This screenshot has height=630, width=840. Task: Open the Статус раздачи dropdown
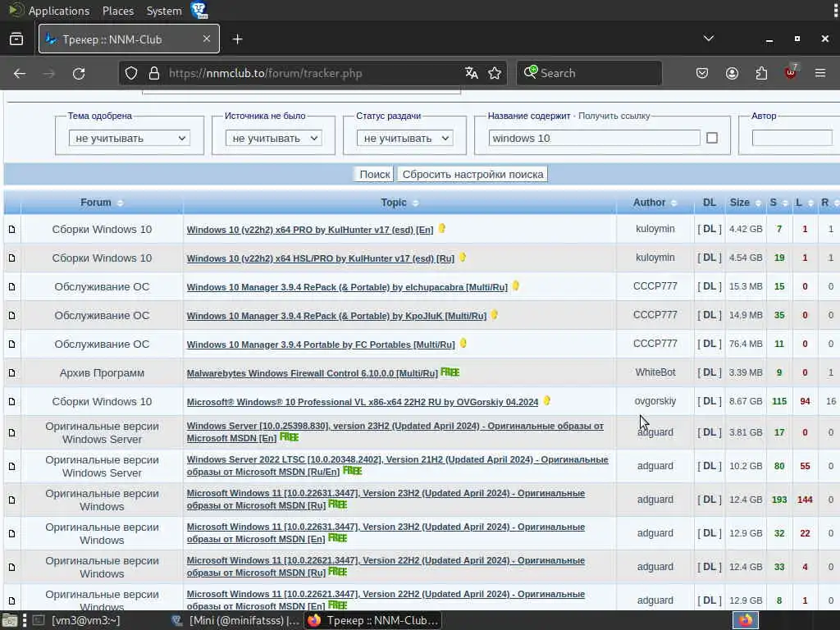[405, 138]
